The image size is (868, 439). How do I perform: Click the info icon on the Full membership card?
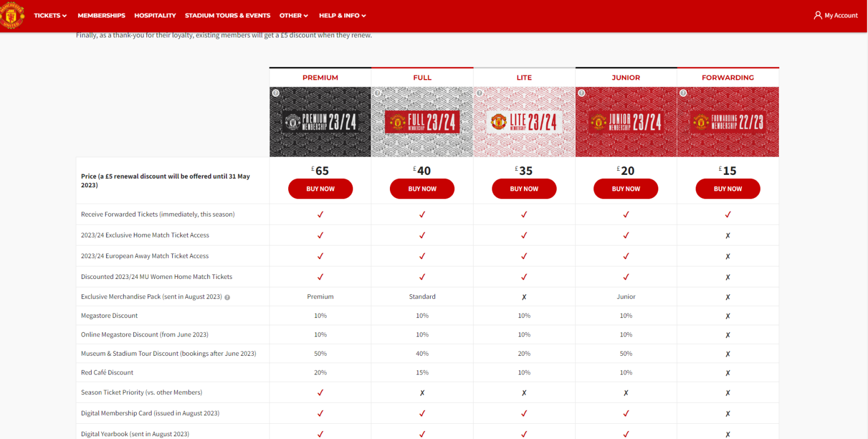point(377,92)
